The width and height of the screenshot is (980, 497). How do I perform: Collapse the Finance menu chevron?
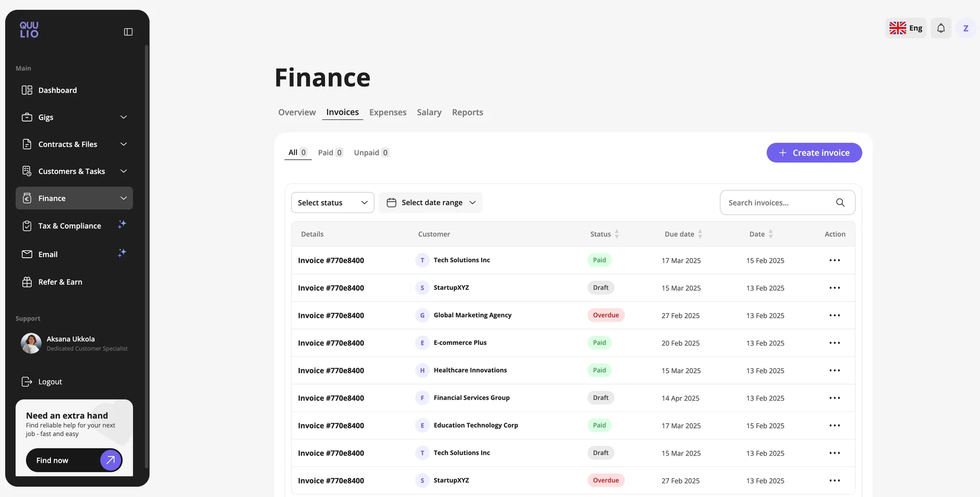124,198
